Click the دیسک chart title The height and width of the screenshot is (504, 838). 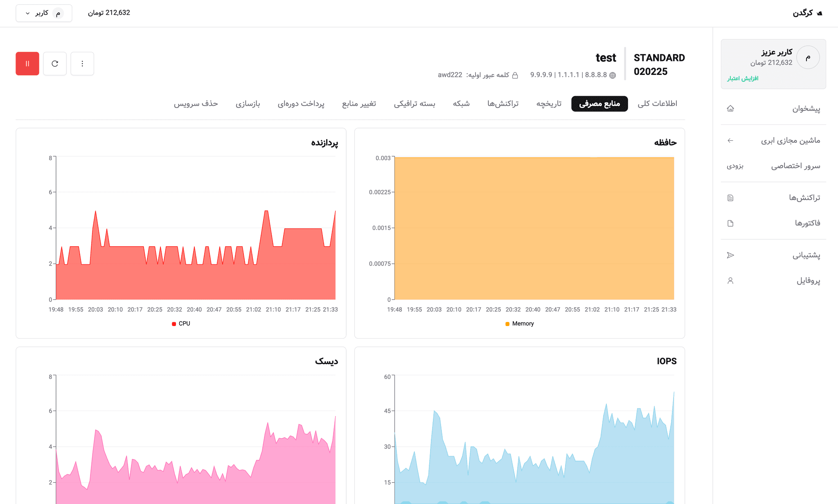tap(327, 361)
